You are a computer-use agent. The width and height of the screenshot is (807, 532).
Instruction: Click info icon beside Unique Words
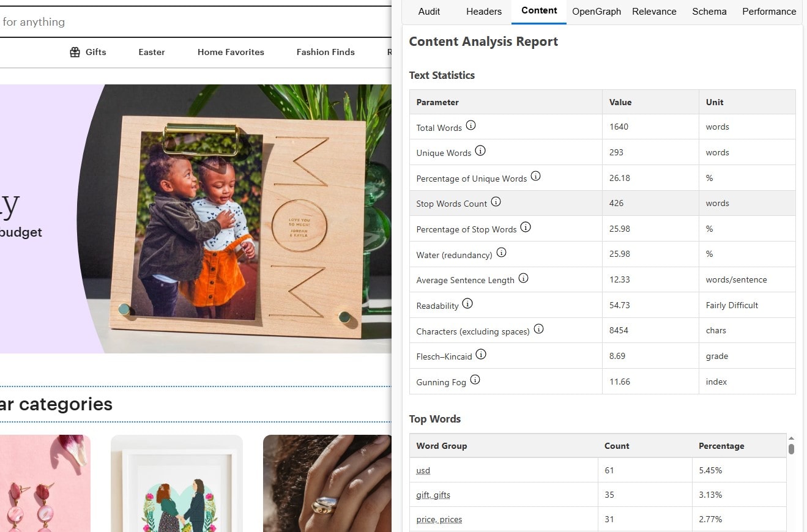(480, 150)
